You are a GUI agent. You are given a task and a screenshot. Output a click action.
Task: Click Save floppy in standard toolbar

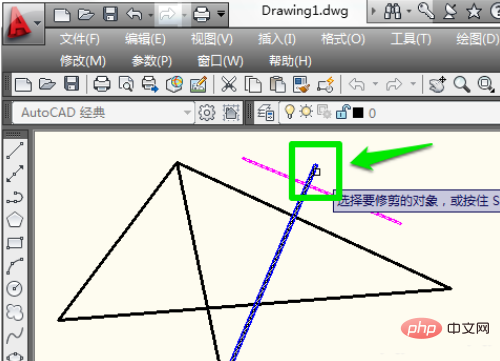click(x=72, y=84)
